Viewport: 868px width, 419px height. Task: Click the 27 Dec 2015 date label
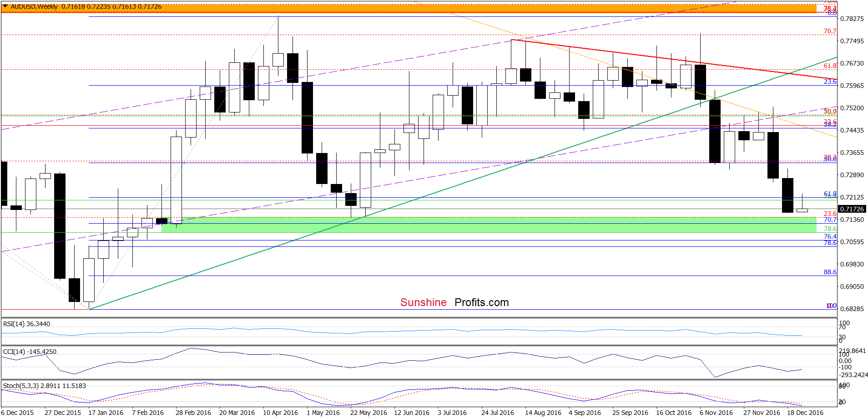[x=63, y=413]
